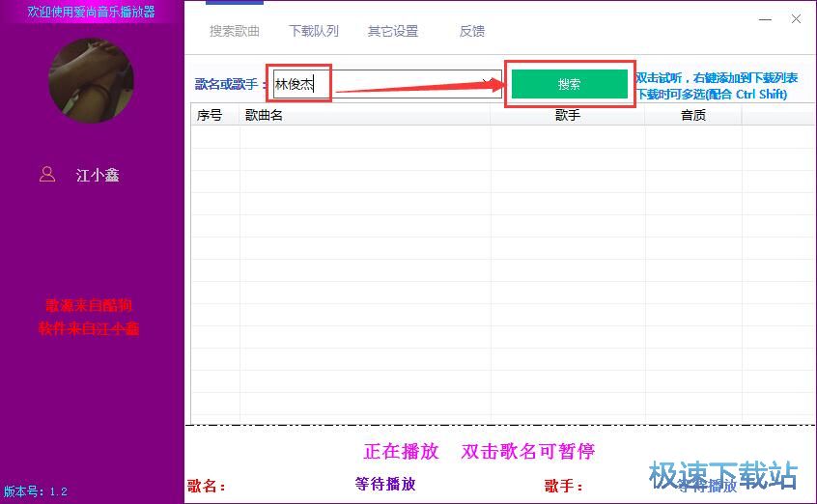
Task: Click the 歌源来自酷狗 red text
Action: point(89,305)
